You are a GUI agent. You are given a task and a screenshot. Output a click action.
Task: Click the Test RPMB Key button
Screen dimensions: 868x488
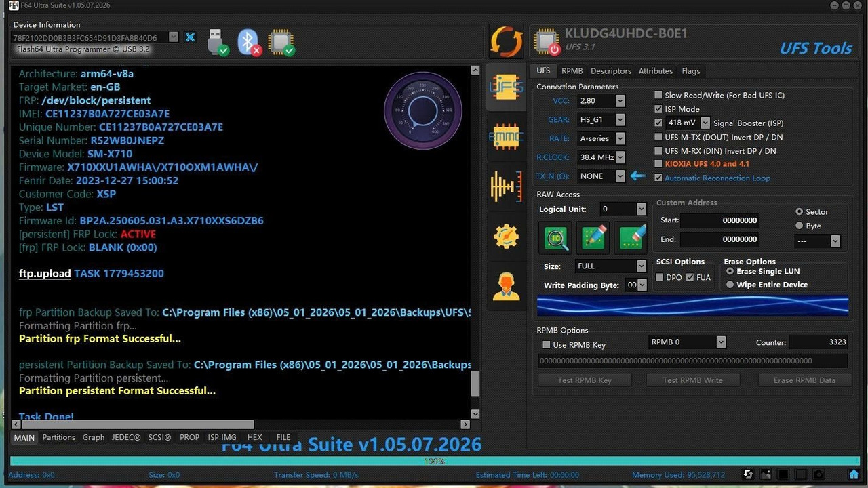(585, 380)
